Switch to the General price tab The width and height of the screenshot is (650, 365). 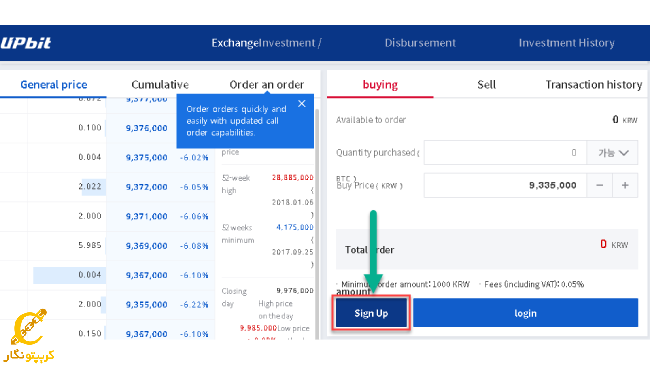[x=54, y=85]
